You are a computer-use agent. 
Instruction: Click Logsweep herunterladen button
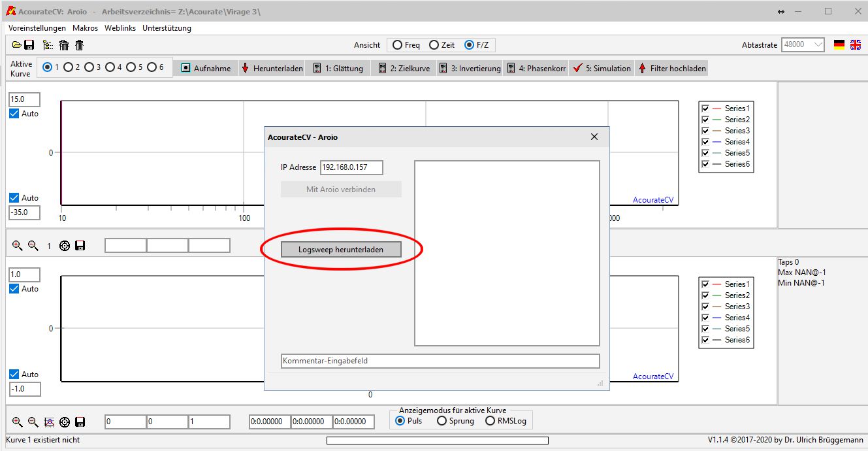341,250
